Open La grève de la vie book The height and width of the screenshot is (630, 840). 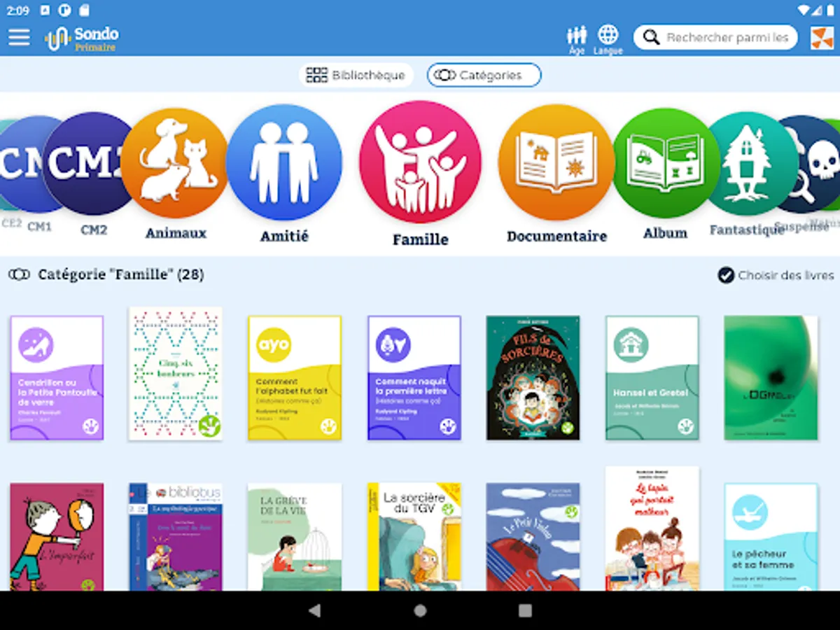click(x=295, y=537)
